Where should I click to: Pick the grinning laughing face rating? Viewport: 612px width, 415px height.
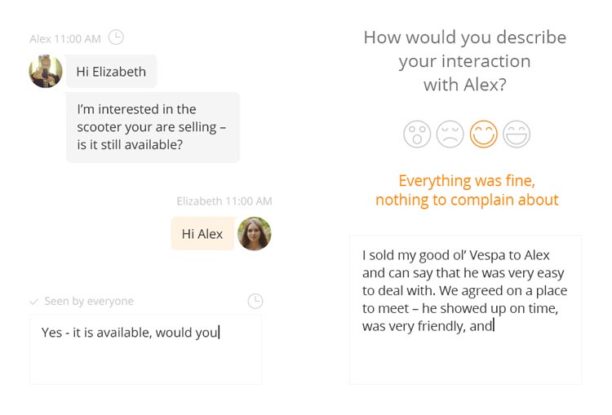coord(517,134)
